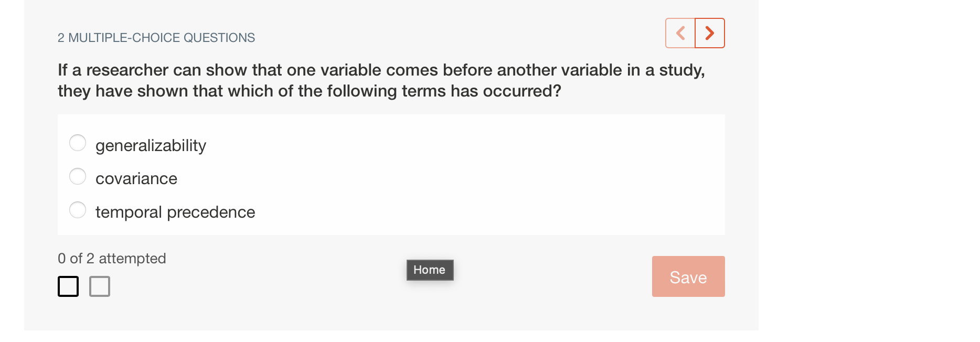Image resolution: width=980 pixels, height=342 pixels.
Task: Click the Save button
Action: [x=688, y=276]
